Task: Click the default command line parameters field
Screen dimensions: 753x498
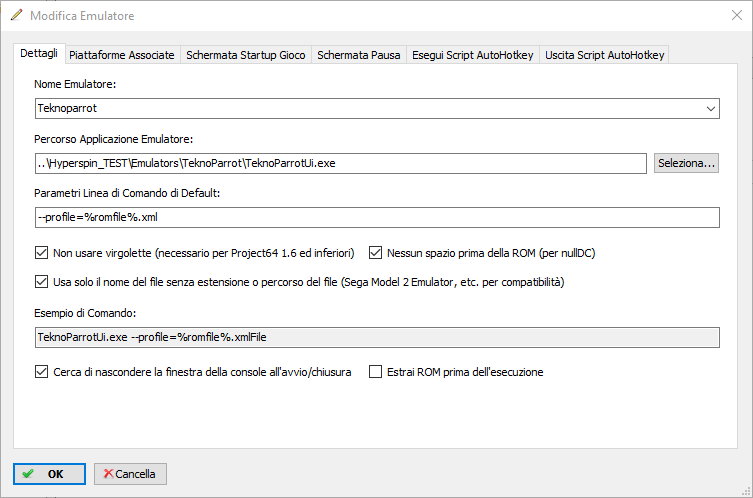Action: (377, 218)
